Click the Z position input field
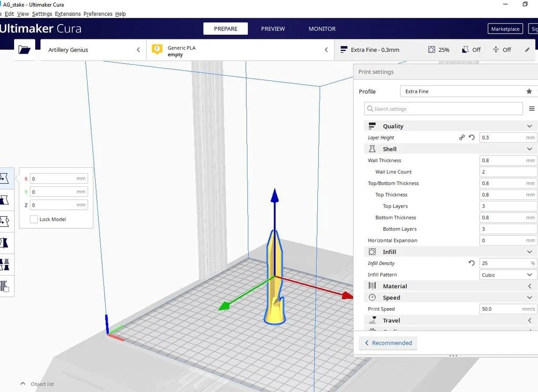This screenshot has height=392, width=538. click(59, 205)
